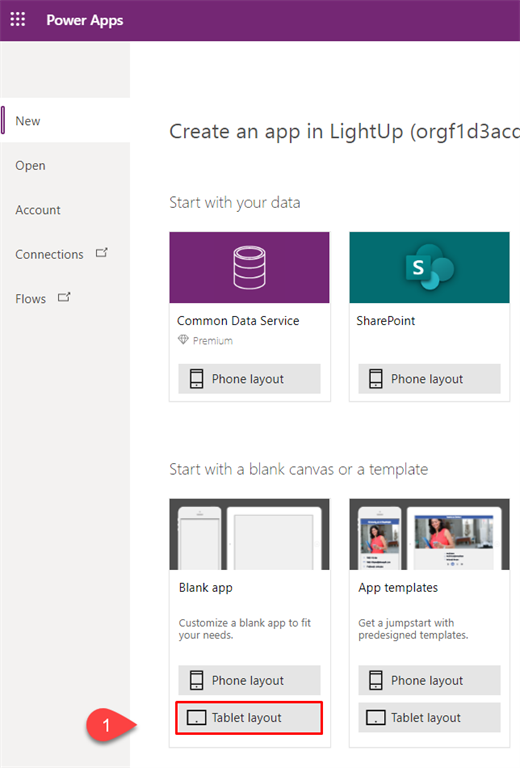Open the app launcher waffle icon

click(x=18, y=20)
